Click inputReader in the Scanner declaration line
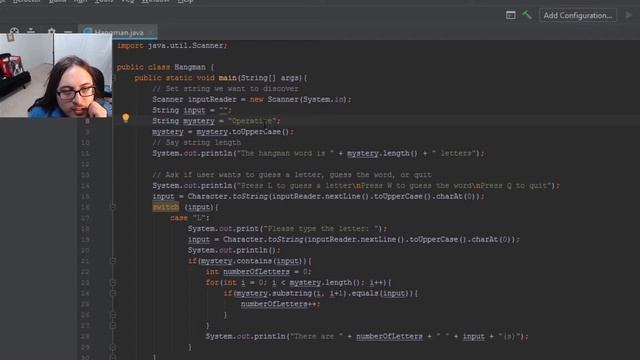Image resolution: width=640 pixels, height=360 pixels. (x=212, y=99)
